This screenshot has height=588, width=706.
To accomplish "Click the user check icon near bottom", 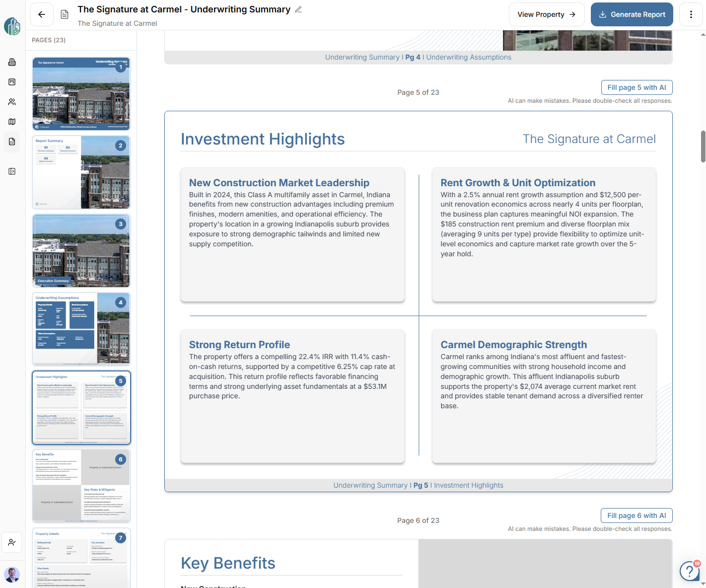I will coord(12,542).
